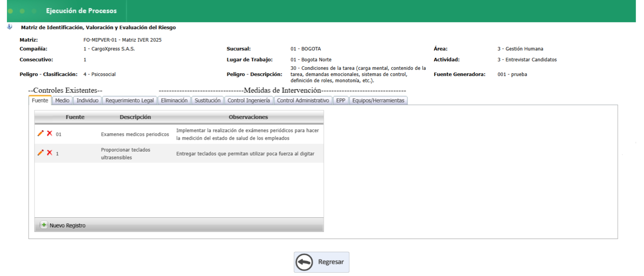
Task: Click the value FO-MIPVER-01 - Matriz IVER 2025
Action: point(123,40)
